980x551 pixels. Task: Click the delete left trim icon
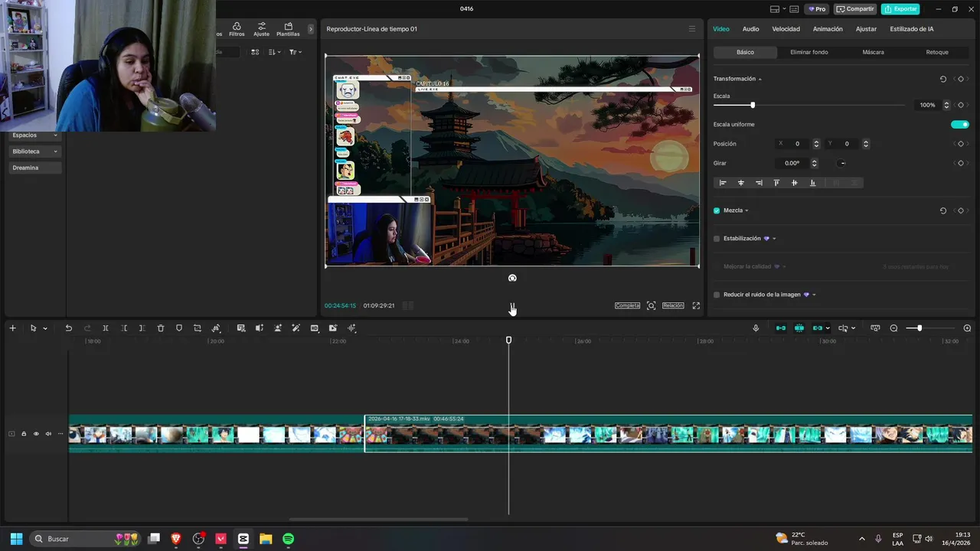click(x=124, y=328)
